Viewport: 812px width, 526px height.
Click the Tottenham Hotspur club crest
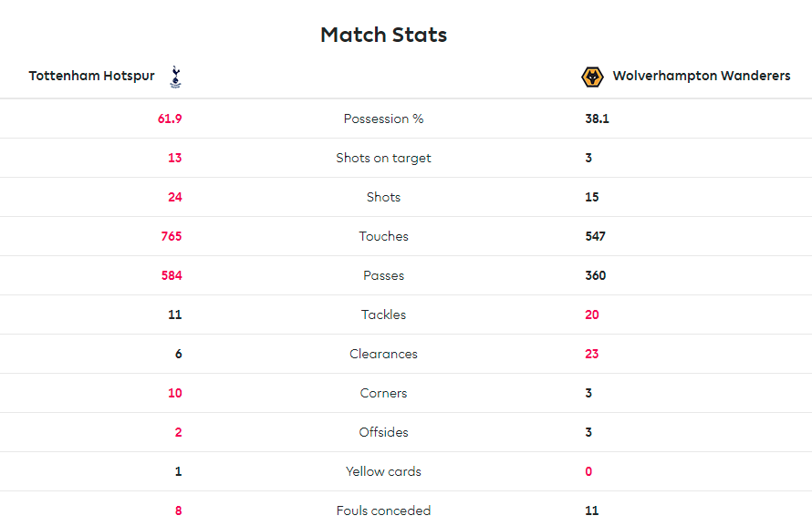point(175,77)
